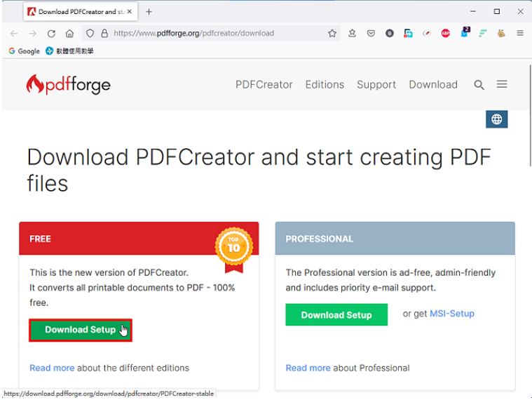Open the site hamburger menu
The height and width of the screenshot is (400, 532).
point(502,84)
